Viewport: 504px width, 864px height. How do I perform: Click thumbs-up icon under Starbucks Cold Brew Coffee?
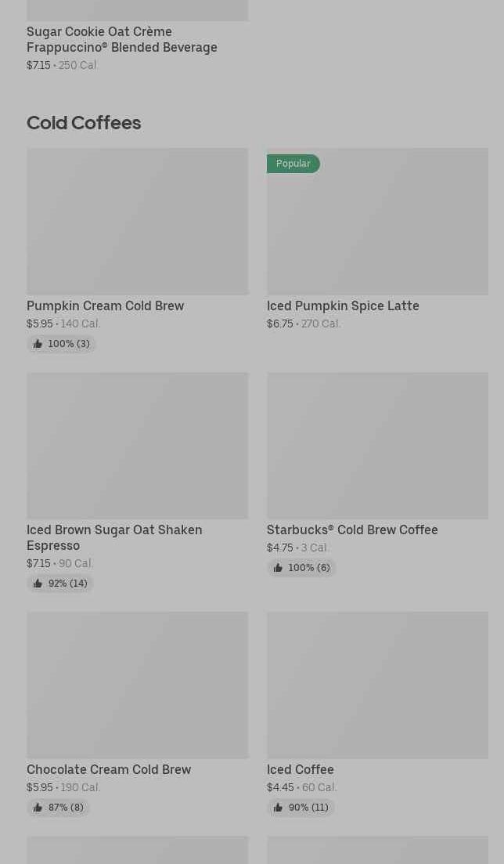[x=278, y=568]
